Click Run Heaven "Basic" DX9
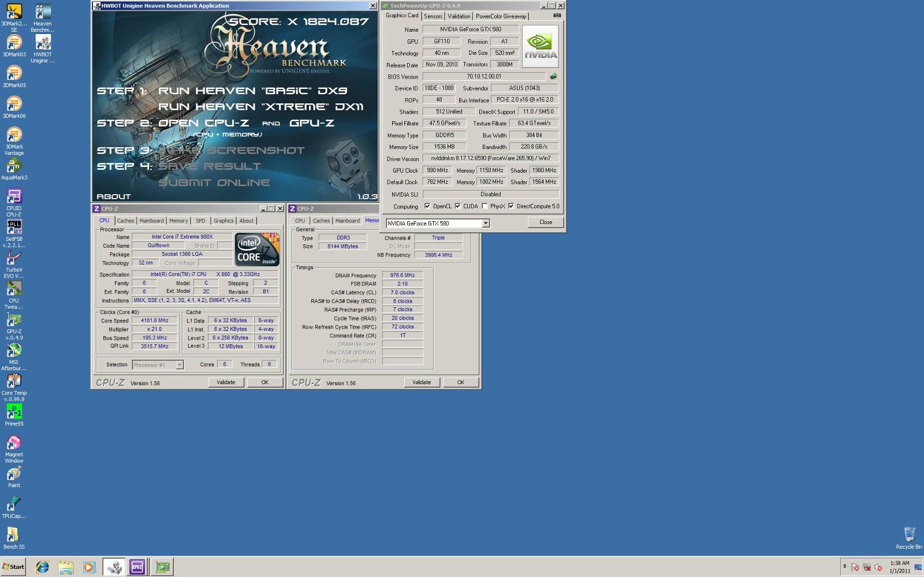The image size is (924, 577). point(252,91)
